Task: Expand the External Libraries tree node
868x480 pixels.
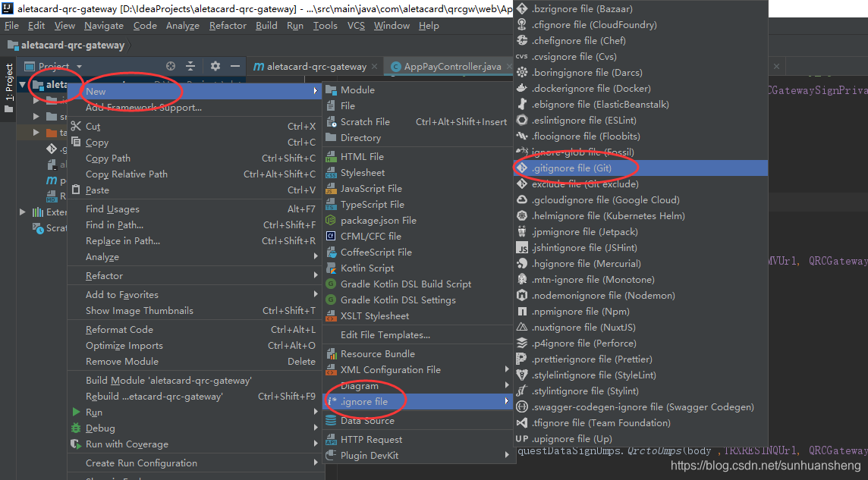Action: (23, 212)
